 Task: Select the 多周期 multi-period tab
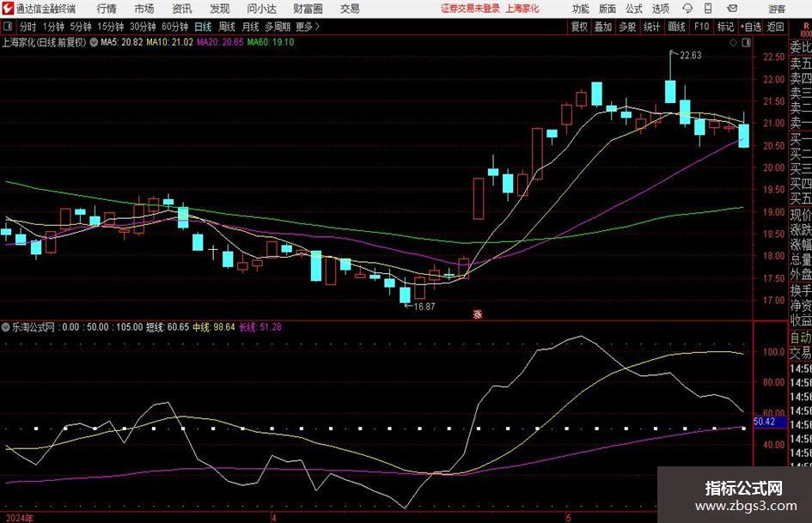tap(278, 27)
